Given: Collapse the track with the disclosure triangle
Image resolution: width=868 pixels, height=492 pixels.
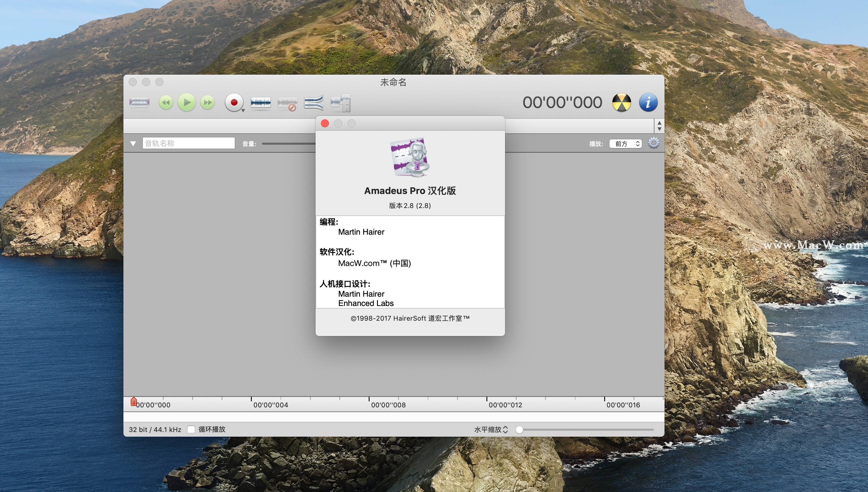Looking at the screenshot, I should point(133,144).
